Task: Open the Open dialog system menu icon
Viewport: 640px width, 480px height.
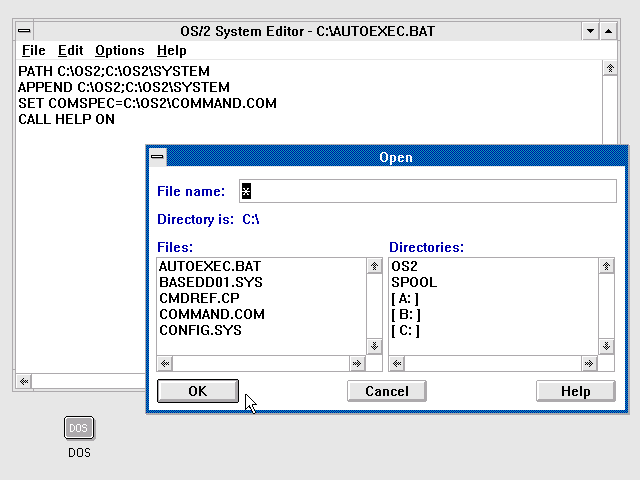Action: [x=158, y=157]
